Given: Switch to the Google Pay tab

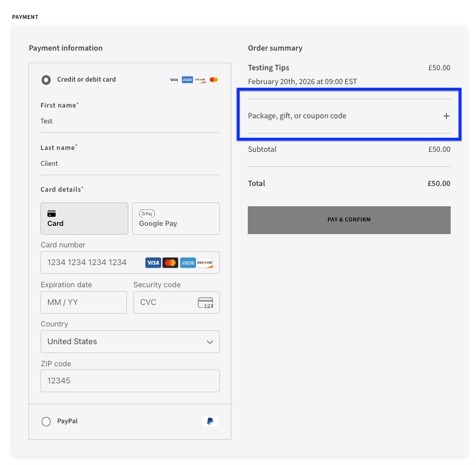Looking at the screenshot, I should pyautogui.click(x=176, y=219).
